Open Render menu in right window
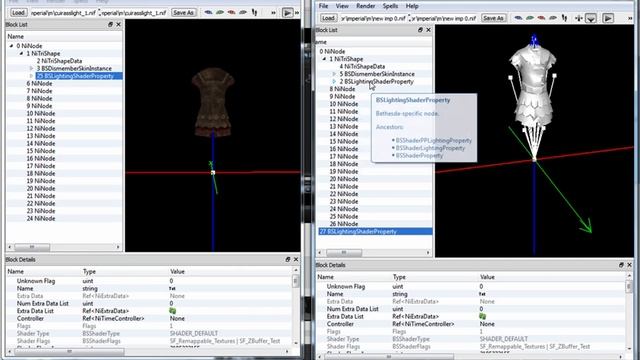Image resolution: width=640 pixels, height=360 pixels. [x=365, y=6]
